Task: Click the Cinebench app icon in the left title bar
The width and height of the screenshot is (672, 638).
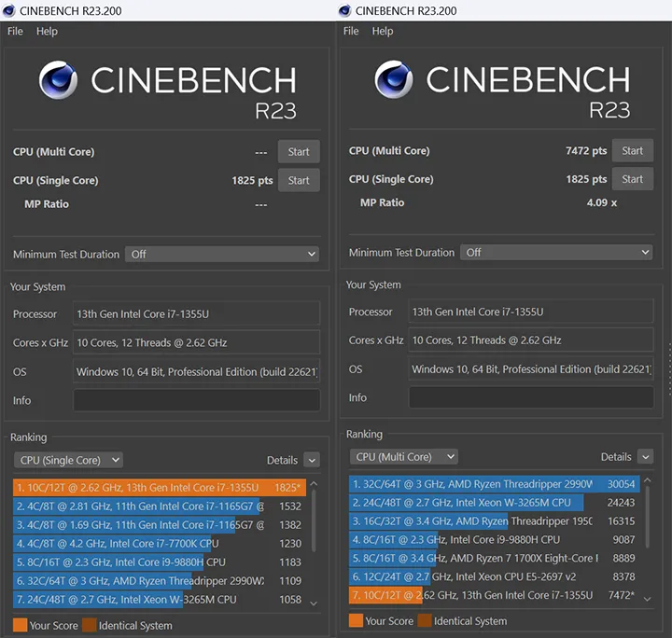Action: click(8, 10)
